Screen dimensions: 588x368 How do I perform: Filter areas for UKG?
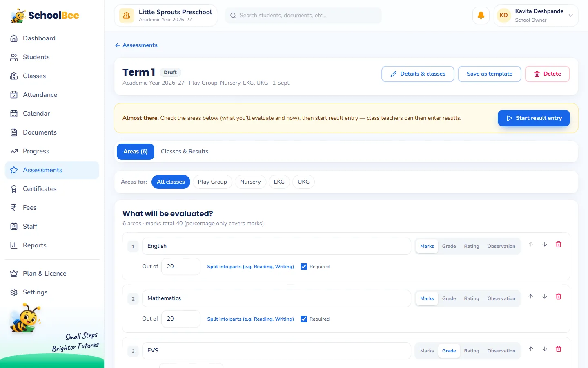coord(303,182)
